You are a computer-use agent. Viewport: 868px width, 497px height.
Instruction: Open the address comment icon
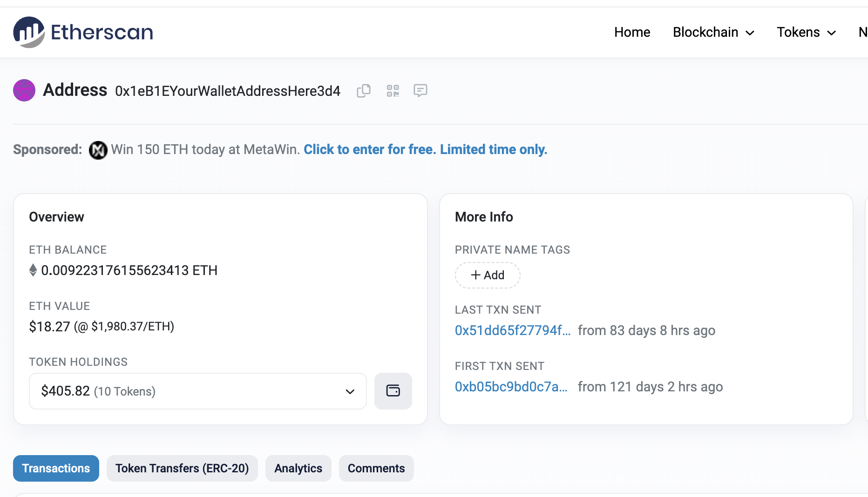pyautogui.click(x=420, y=91)
